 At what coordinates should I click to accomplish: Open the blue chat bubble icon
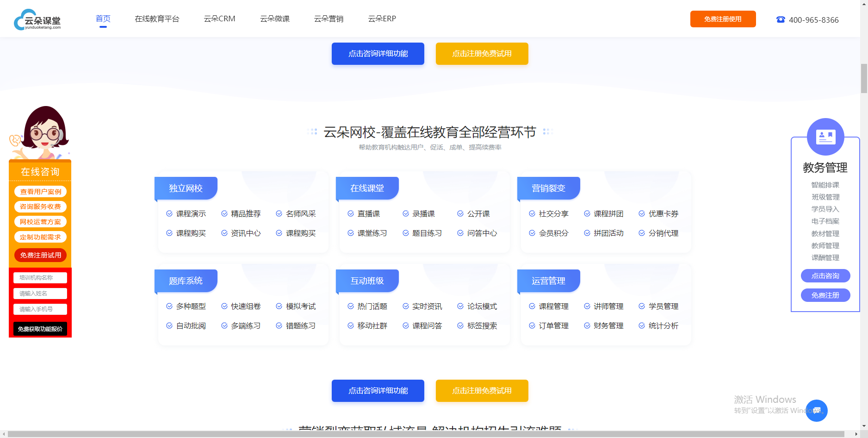pyautogui.click(x=817, y=411)
